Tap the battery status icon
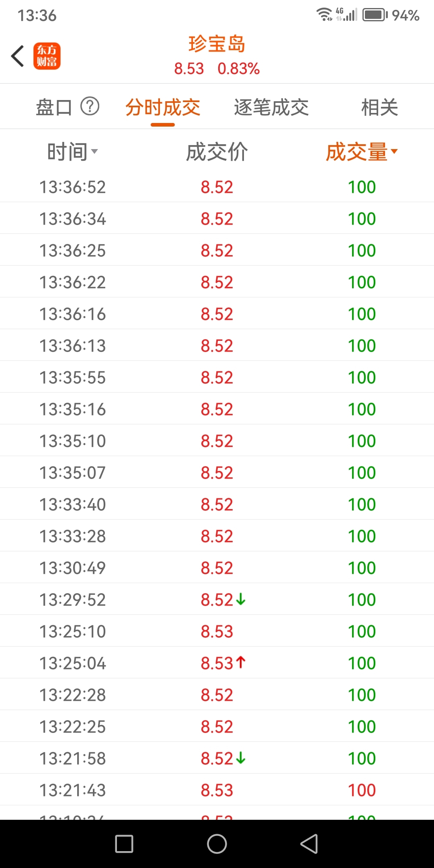Viewport: 434px width, 868px height. 375,15
